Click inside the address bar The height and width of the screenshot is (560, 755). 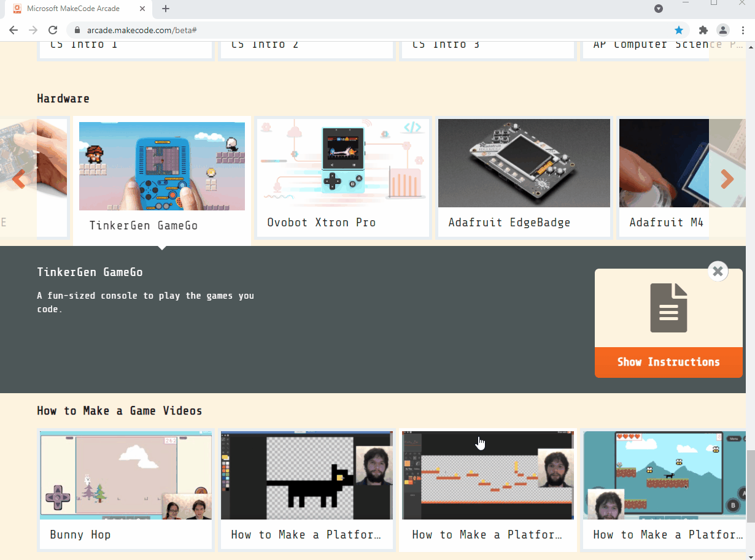click(x=246, y=29)
